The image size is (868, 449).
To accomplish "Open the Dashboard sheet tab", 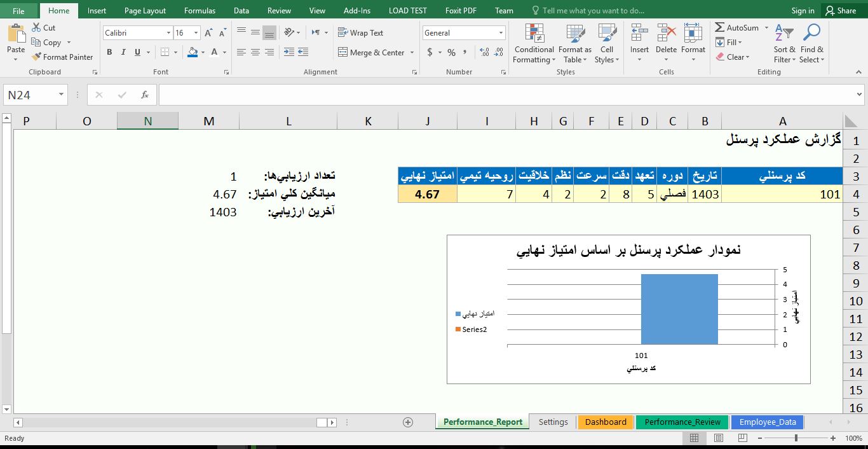I will coord(606,422).
